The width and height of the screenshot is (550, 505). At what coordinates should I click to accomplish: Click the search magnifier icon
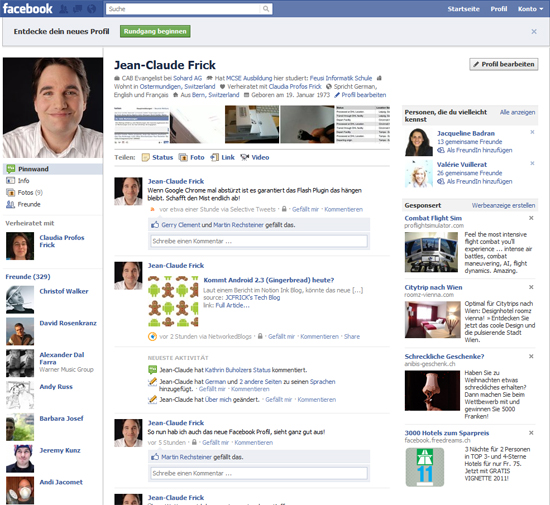point(266,9)
